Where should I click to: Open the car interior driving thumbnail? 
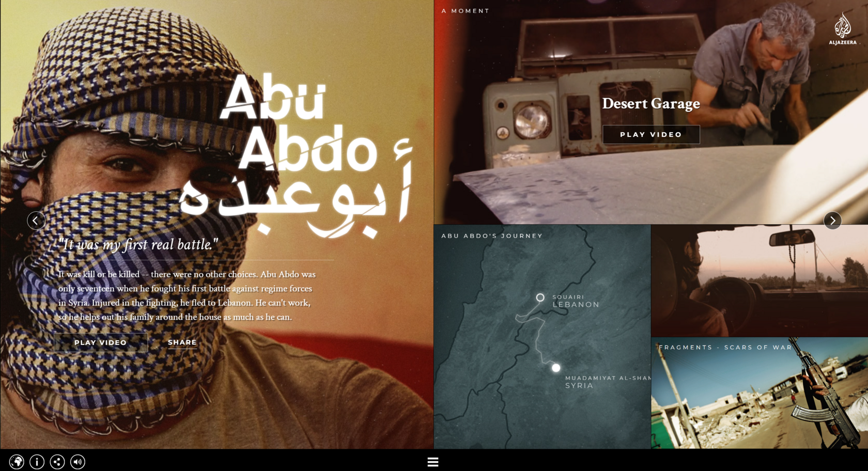click(x=760, y=280)
